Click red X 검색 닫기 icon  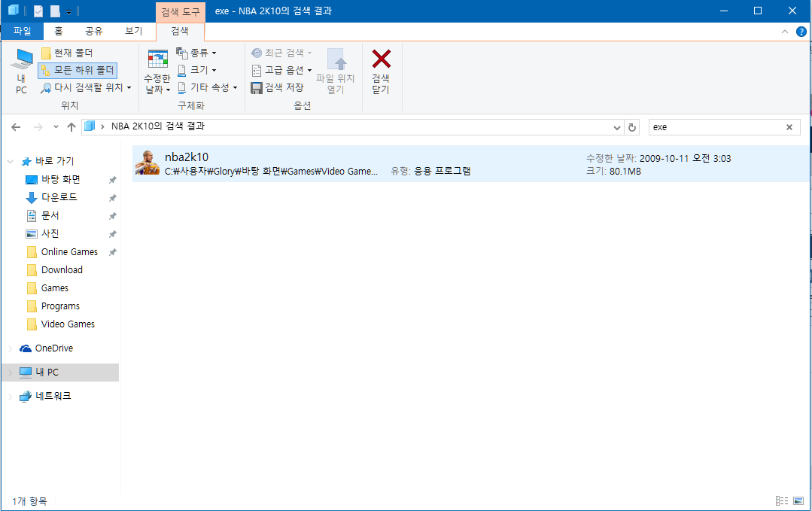pyautogui.click(x=381, y=59)
